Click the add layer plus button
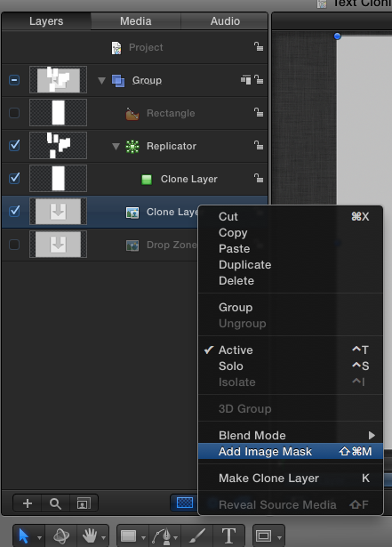Image resolution: width=392 pixels, height=547 pixels. coord(28,503)
